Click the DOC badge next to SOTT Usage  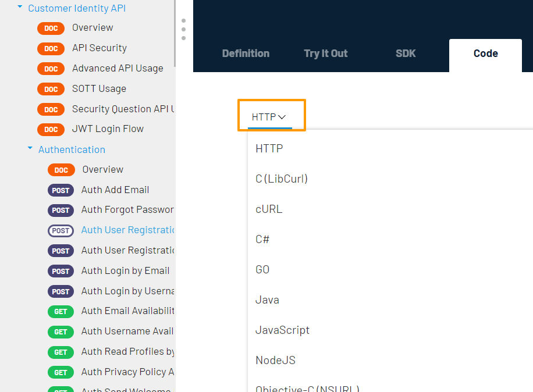pos(51,89)
